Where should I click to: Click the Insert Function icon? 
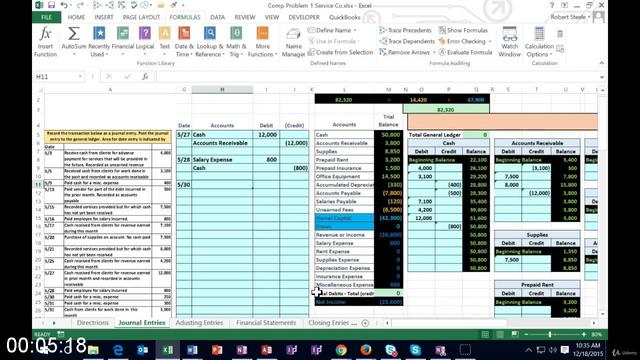coord(45,42)
